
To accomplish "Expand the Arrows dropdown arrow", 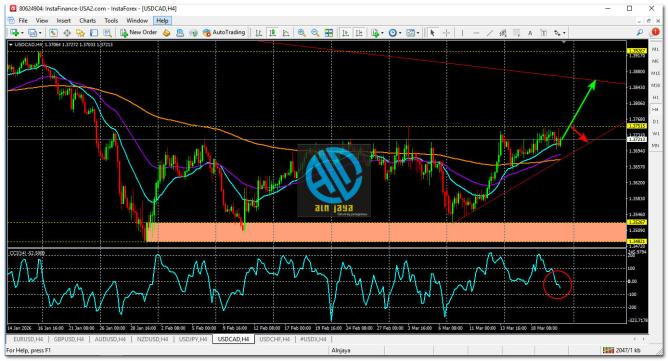I will pyautogui.click(x=564, y=33).
